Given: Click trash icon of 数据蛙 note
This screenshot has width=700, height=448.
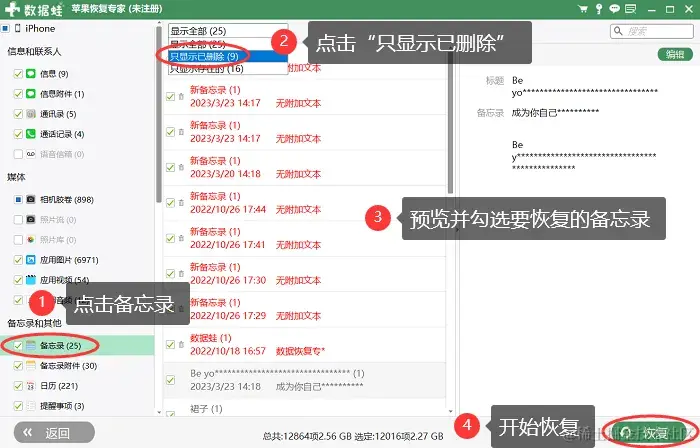Looking at the screenshot, I should pyautogui.click(x=181, y=344).
